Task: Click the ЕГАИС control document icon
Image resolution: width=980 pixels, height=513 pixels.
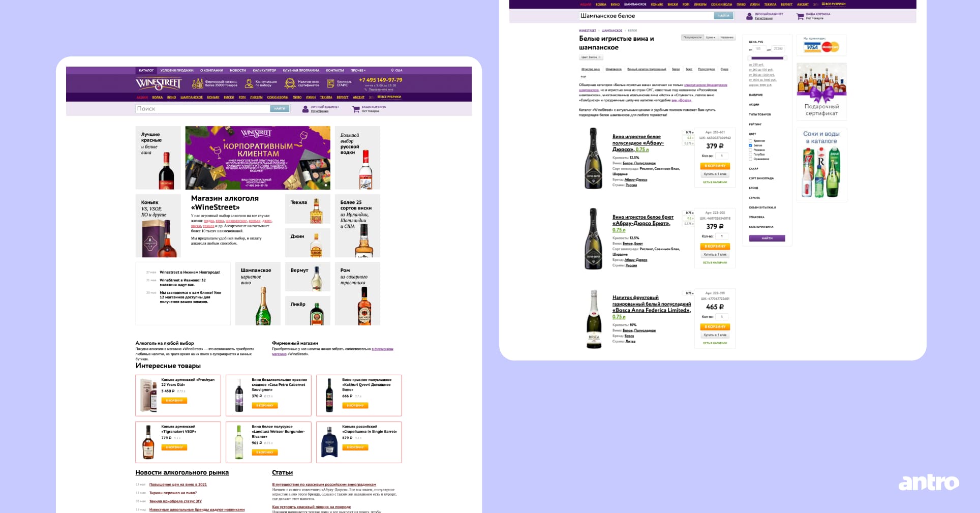Action: tap(331, 83)
